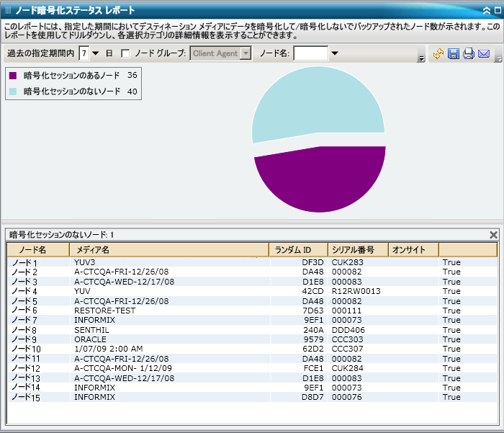Screen dimensions: 504x433
Task: Open the days period dropdown arrow
Action: pos(96,53)
